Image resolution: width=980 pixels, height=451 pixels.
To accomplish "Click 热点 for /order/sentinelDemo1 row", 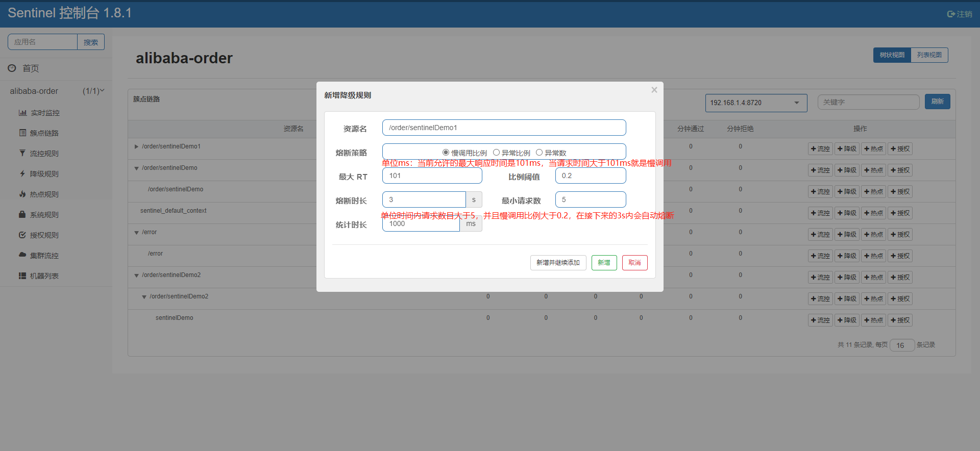I will tap(873, 149).
